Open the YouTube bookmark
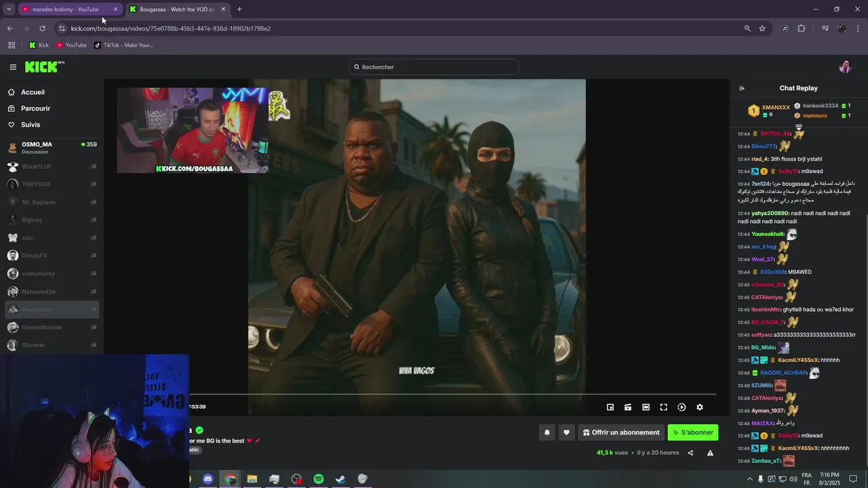This screenshot has width=868, height=488. point(71,45)
